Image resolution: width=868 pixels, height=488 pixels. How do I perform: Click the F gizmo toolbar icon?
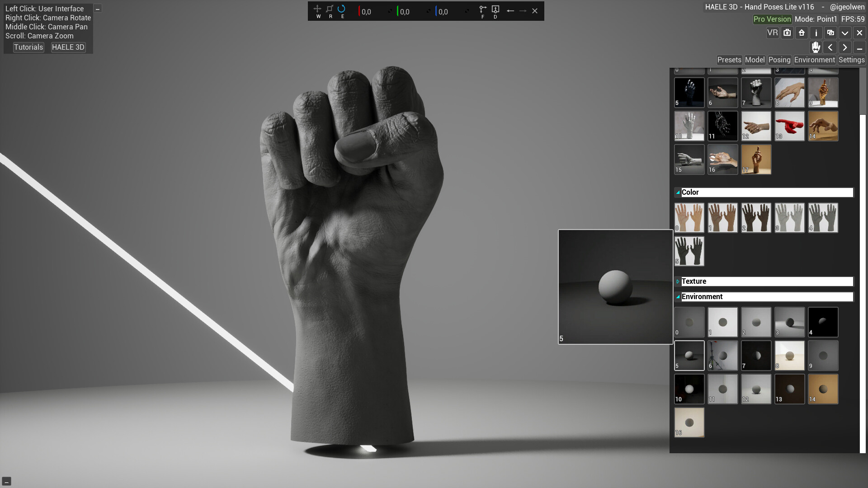pos(483,9)
